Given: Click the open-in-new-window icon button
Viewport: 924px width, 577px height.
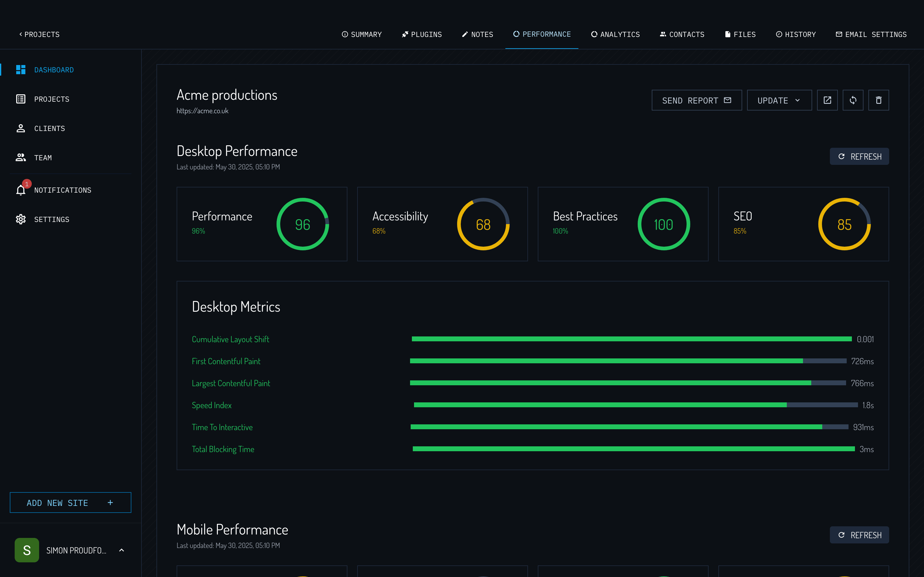Looking at the screenshot, I should (827, 100).
